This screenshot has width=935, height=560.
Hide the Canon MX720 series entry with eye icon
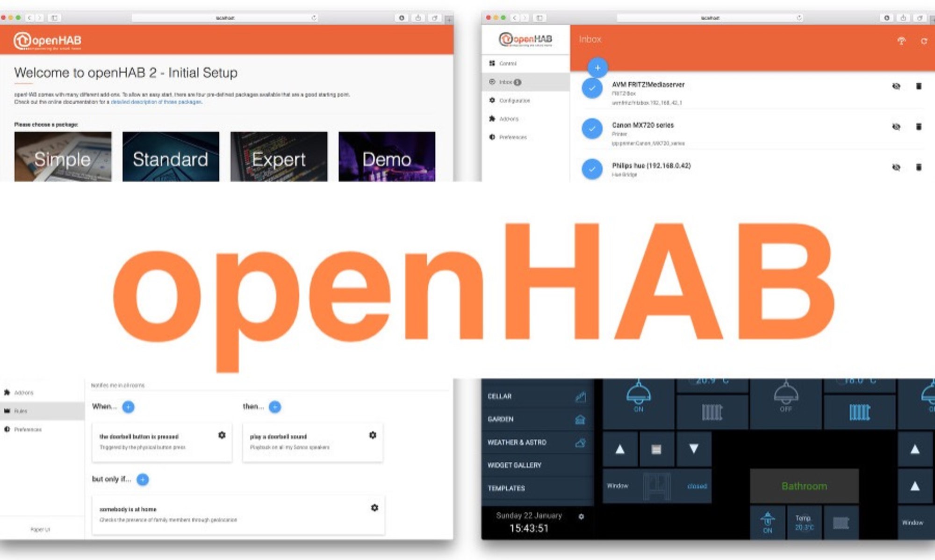point(896,127)
